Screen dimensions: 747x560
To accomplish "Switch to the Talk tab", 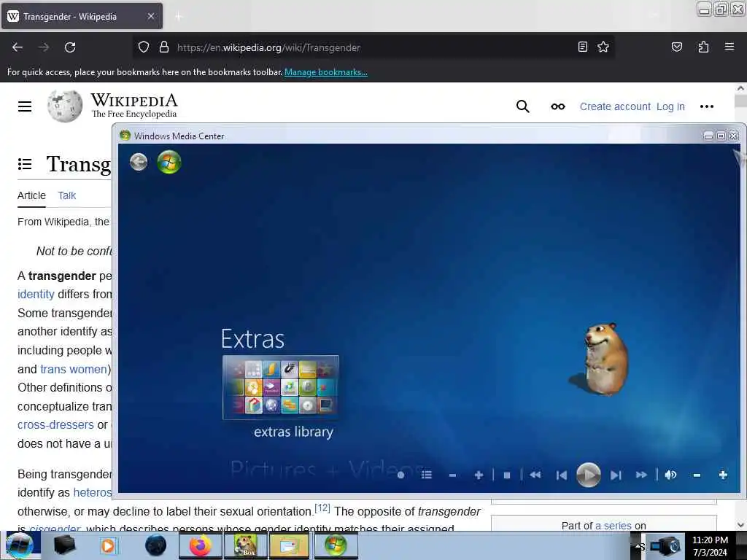I will (66, 195).
